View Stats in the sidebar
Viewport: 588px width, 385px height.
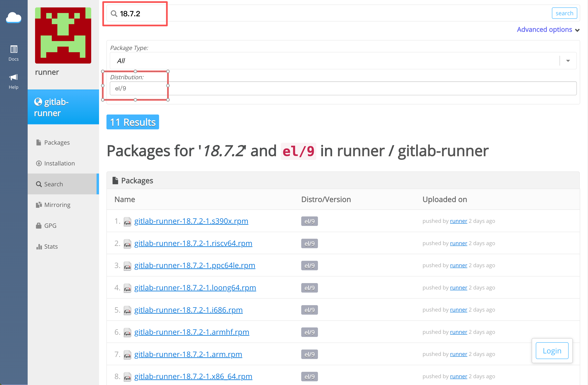click(51, 246)
